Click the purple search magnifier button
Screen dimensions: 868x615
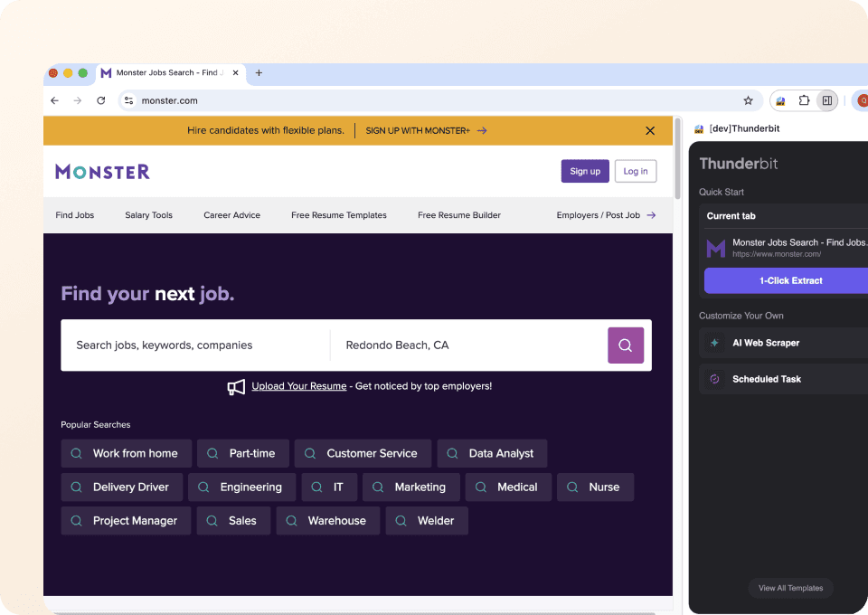625,345
